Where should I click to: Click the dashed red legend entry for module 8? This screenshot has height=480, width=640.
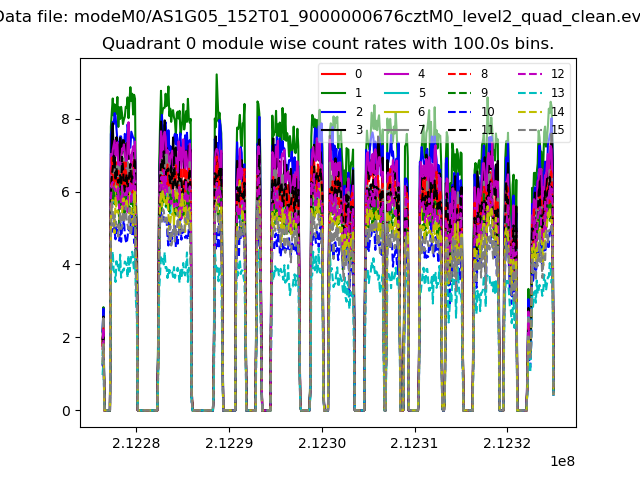[x=461, y=74]
